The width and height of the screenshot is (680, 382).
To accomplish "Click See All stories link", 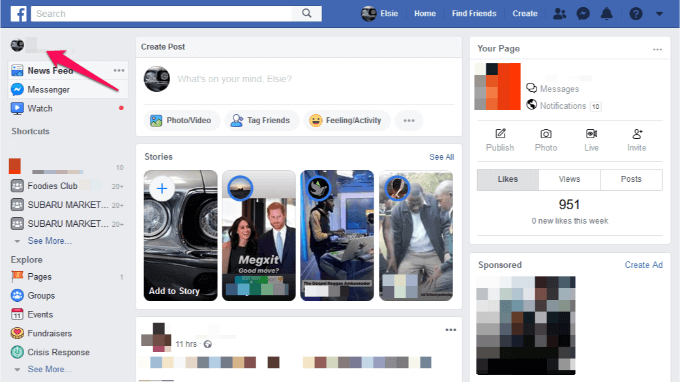I will click(441, 157).
